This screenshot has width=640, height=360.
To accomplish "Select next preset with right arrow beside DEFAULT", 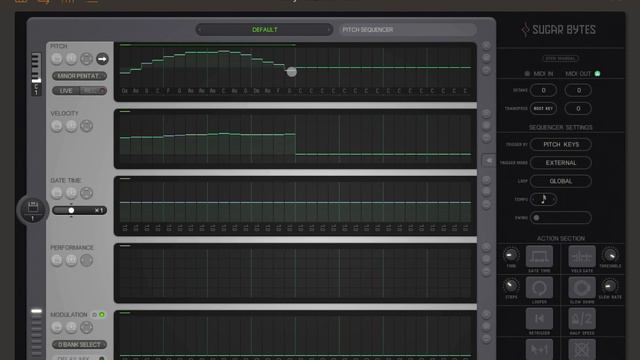I will tap(329, 30).
